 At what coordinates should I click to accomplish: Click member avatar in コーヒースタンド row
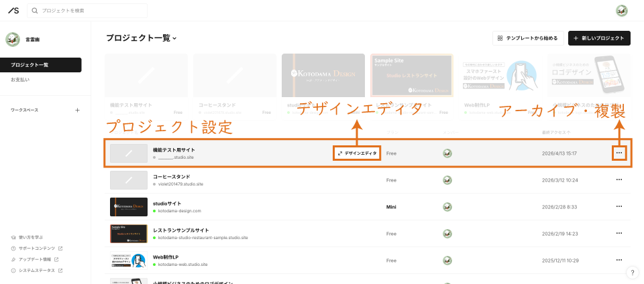click(x=447, y=180)
